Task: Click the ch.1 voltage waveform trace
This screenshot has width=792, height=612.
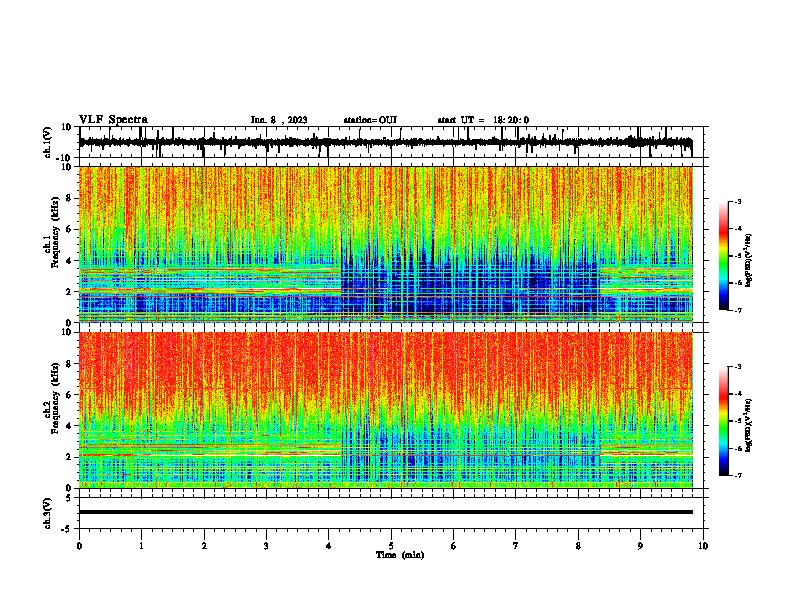Action: point(385,142)
